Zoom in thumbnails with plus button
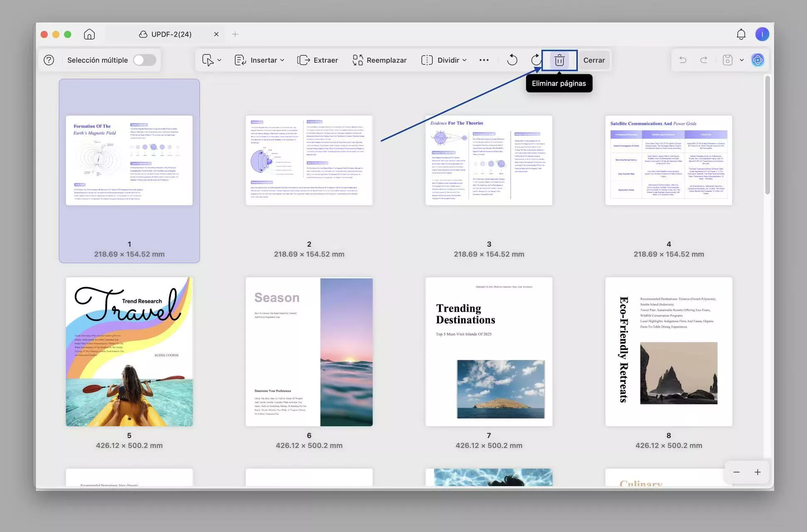Screen dimensions: 807x532 tap(758, 472)
